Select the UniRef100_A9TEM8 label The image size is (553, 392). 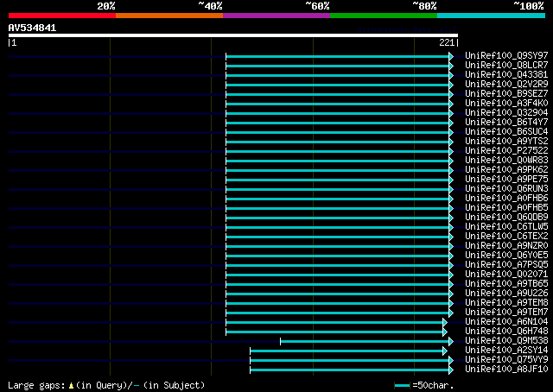point(506,303)
